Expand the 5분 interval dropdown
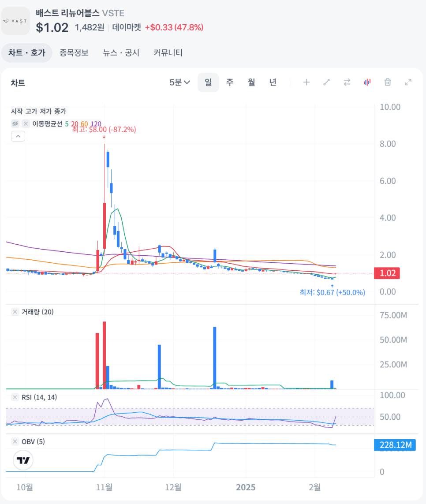426x504 pixels. pos(180,82)
